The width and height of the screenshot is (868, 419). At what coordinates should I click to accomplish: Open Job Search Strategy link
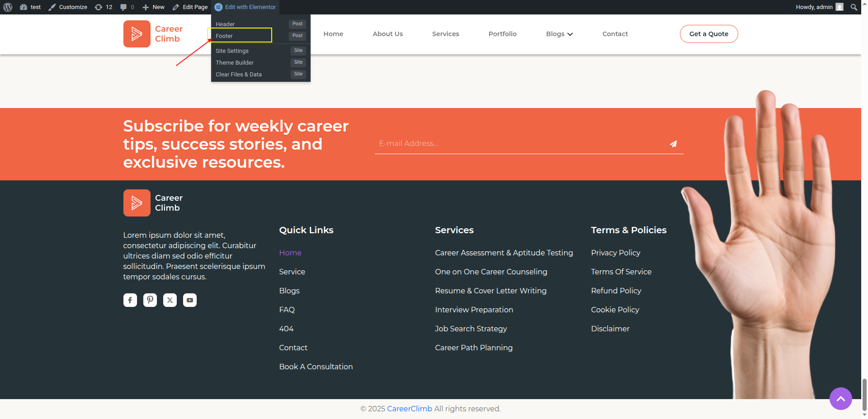point(471,329)
